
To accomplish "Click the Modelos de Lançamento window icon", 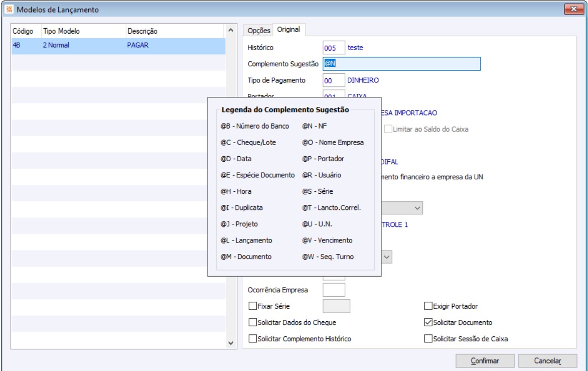I will point(9,10).
